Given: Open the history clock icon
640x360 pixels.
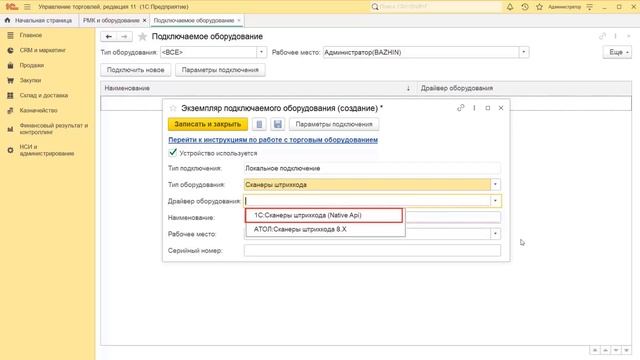Looking at the screenshot, I should pyautogui.click(x=525, y=7).
